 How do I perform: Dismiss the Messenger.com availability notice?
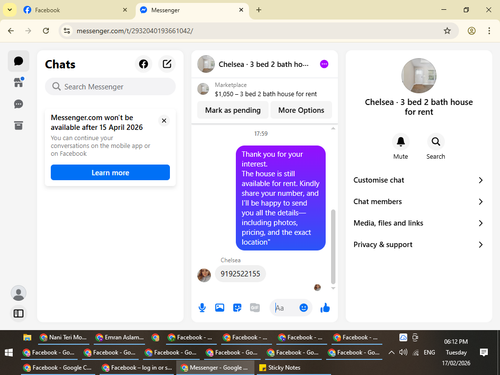pyautogui.click(x=164, y=121)
